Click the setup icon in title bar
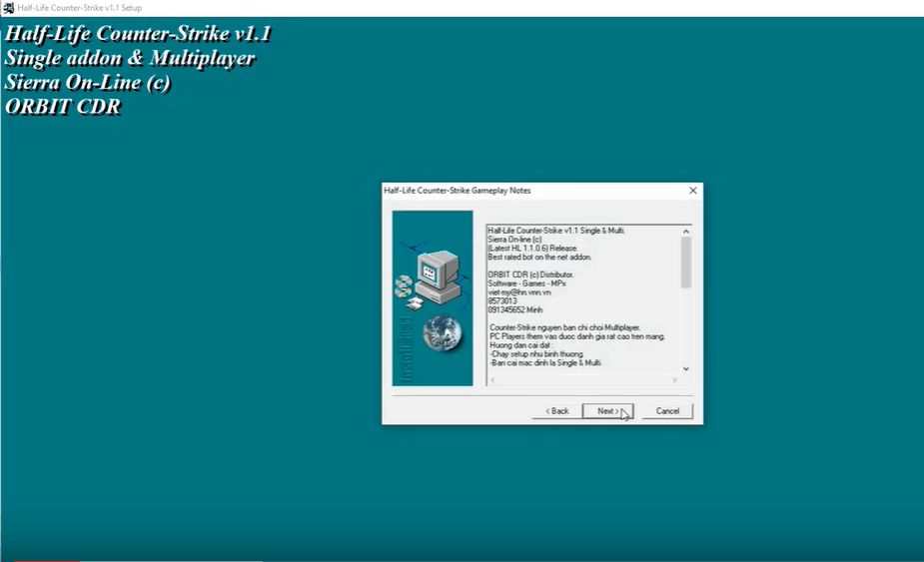The image size is (924, 562). click(x=8, y=8)
